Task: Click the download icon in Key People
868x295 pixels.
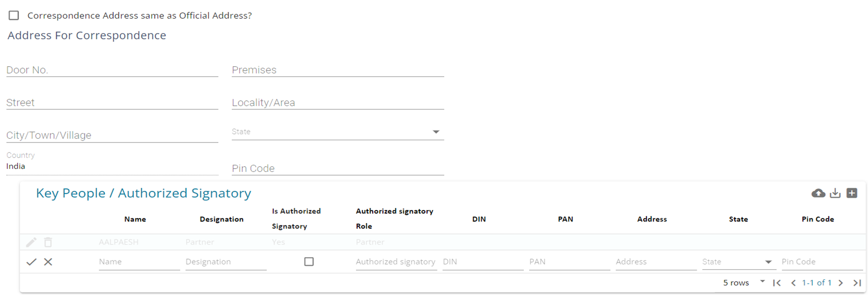Action: tap(835, 193)
